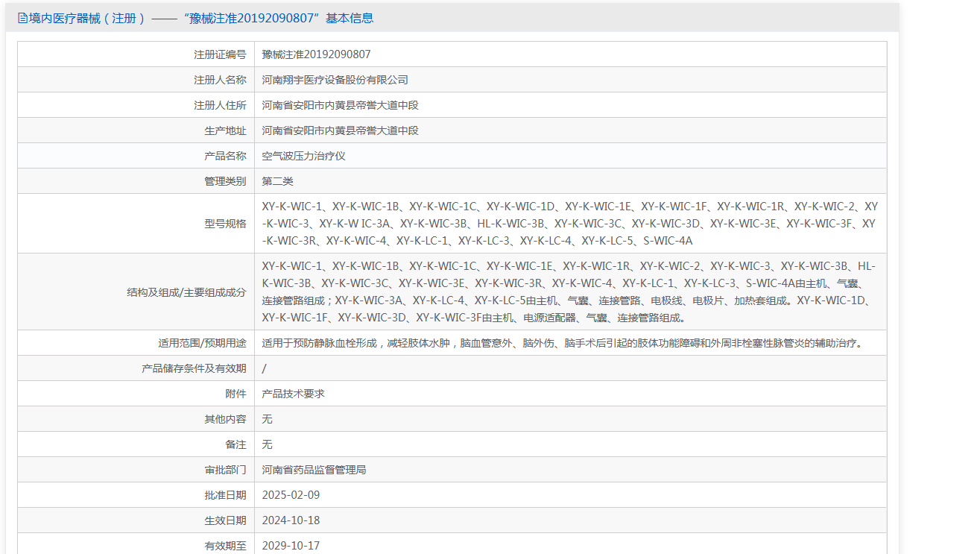Select approving authority 河南省药品监督管理局

coord(314,470)
